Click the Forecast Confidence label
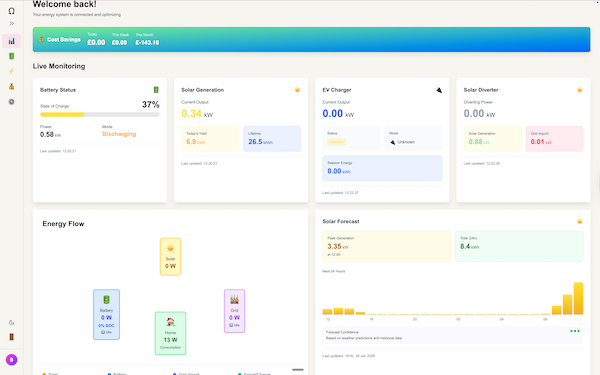This screenshot has height=375, width=600. click(x=342, y=332)
